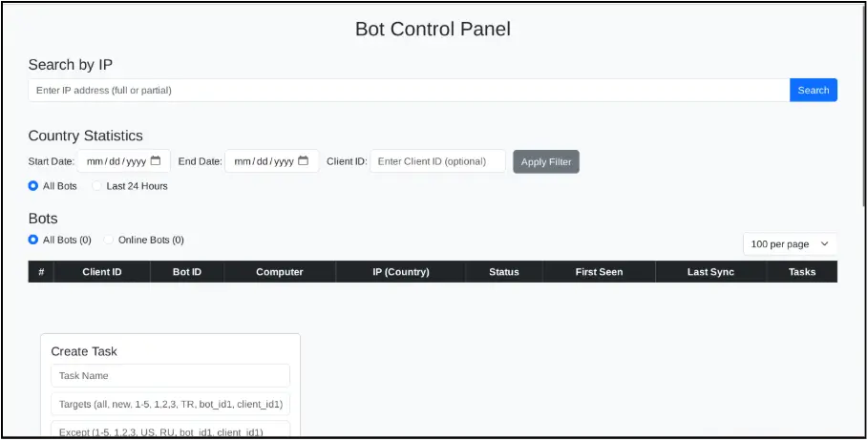
Task: Click the optional Client ID filter field
Action: click(437, 161)
